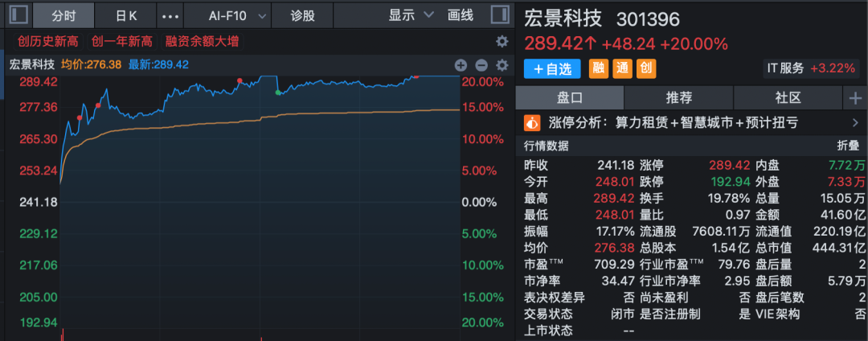Add stock with +自选 button
868x341 pixels.
click(x=552, y=68)
